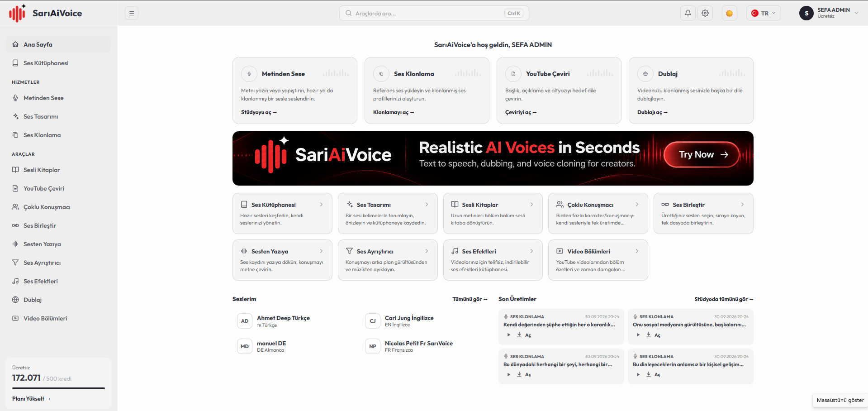
Task: Click Stüdyoda tümünü gör link
Action: pos(724,299)
